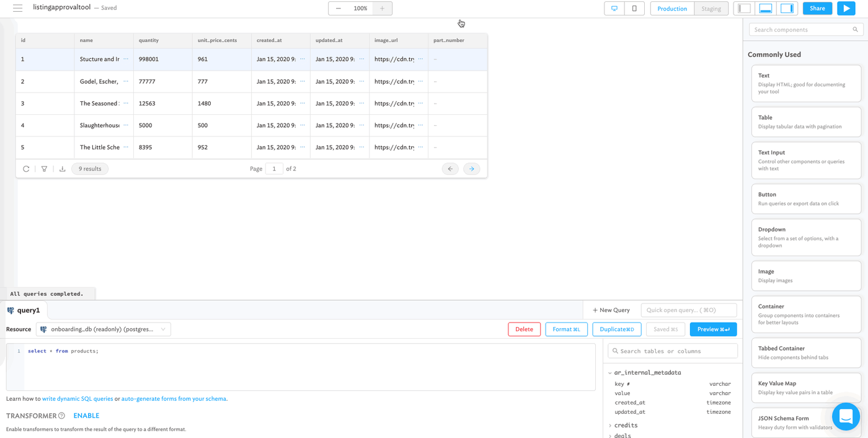
Task: Open the write dynamic SQL queries link
Action: click(x=77, y=399)
